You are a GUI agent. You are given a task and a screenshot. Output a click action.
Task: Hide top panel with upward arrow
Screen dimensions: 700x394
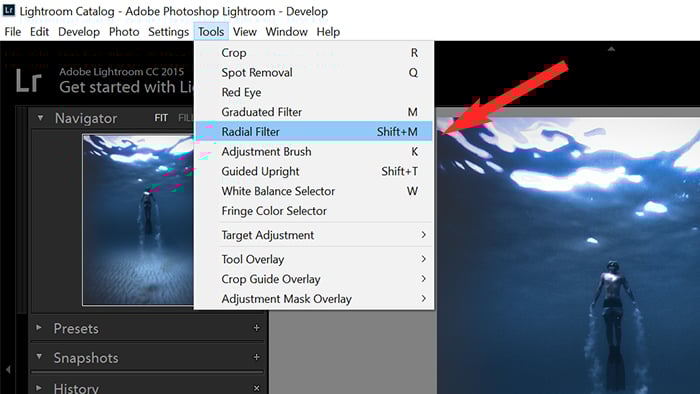(612, 49)
